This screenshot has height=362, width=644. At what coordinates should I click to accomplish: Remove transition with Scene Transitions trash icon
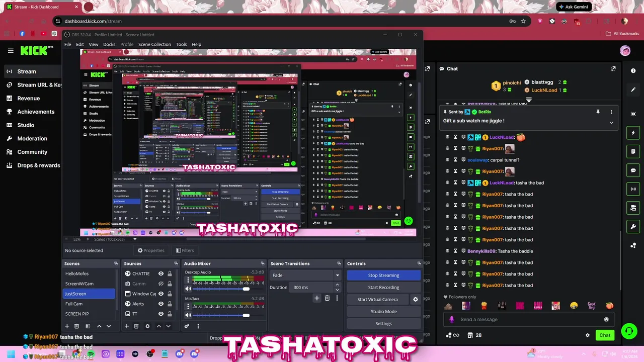click(327, 298)
